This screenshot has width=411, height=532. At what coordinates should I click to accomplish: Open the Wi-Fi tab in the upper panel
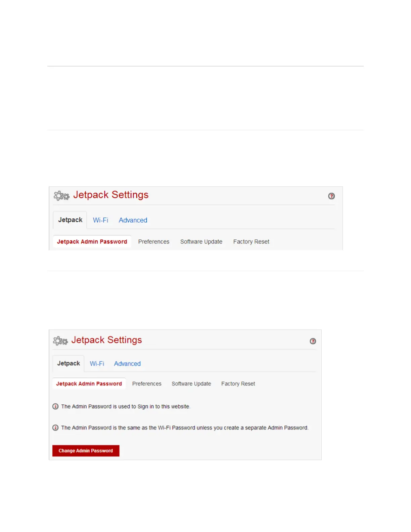[x=100, y=220]
